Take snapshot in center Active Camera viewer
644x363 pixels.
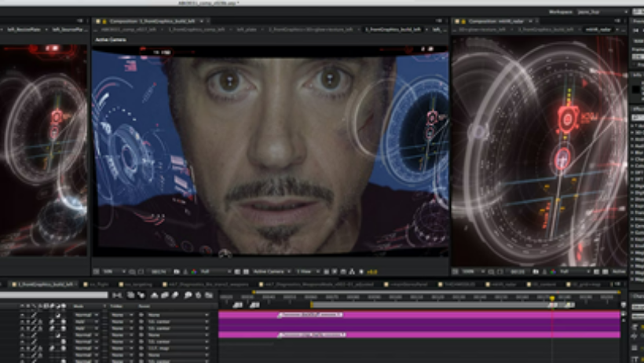(x=177, y=272)
